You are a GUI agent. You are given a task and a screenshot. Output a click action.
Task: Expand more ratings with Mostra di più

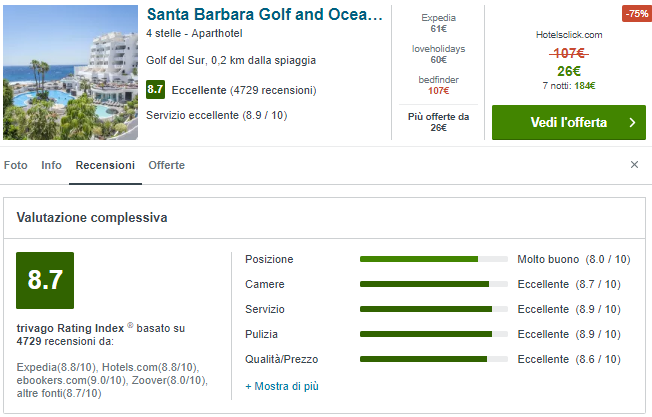(x=282, y=385)
